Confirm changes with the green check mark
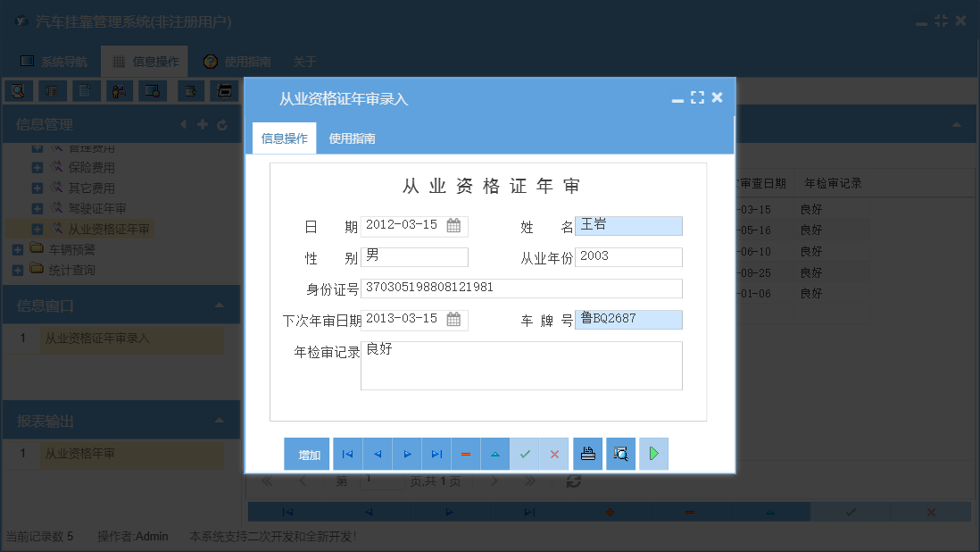The width and height of the screenshot is (980, 552). [x=525, y=454]
